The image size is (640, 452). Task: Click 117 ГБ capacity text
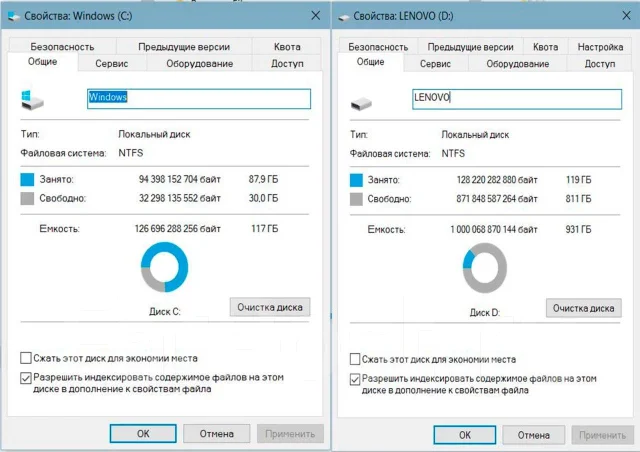click(x=264, y=229)
